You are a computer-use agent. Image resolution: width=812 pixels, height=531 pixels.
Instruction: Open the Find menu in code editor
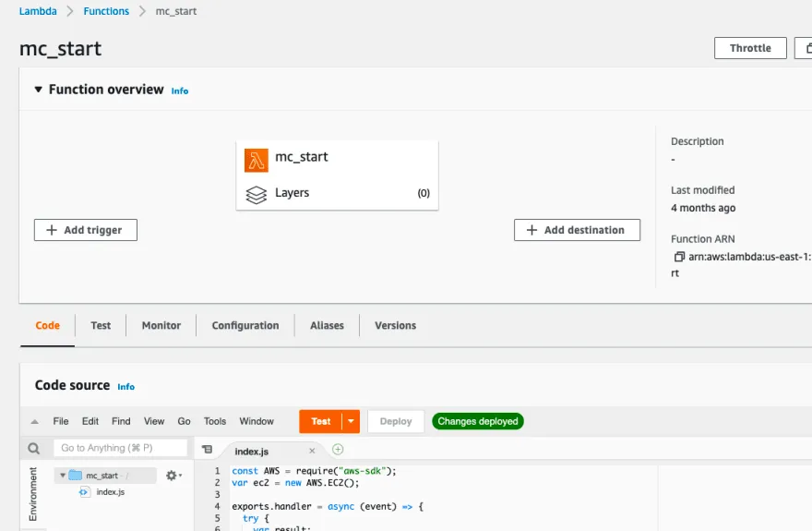(x=121, y=421)
